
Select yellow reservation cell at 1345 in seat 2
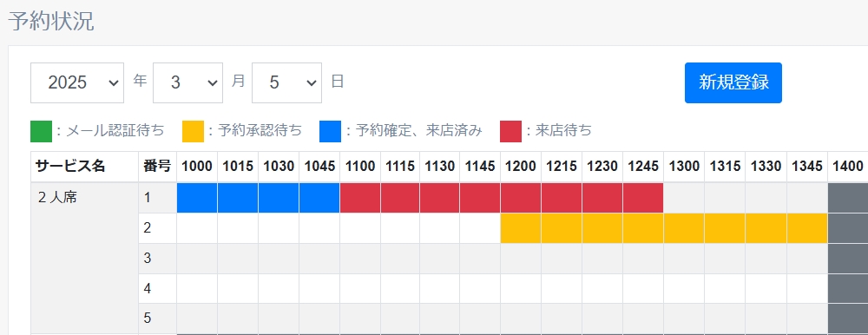[807, 228]
